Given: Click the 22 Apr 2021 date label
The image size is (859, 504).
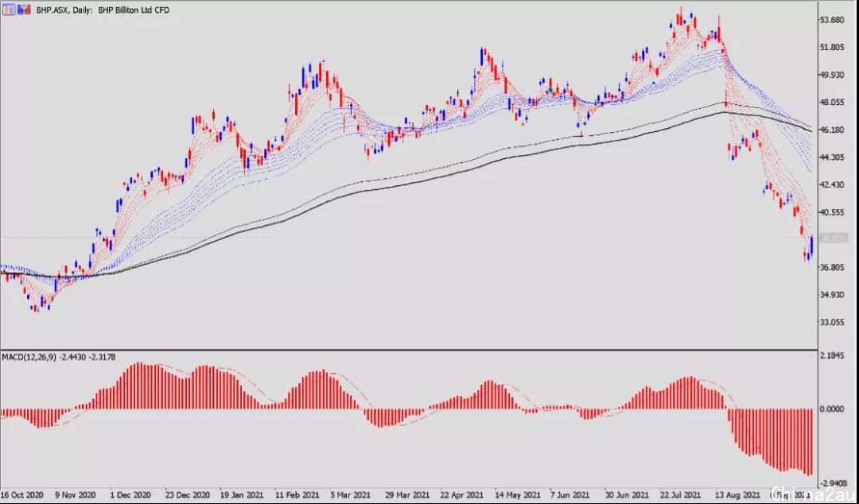Looking at the screenshot, I should [461, 493].
